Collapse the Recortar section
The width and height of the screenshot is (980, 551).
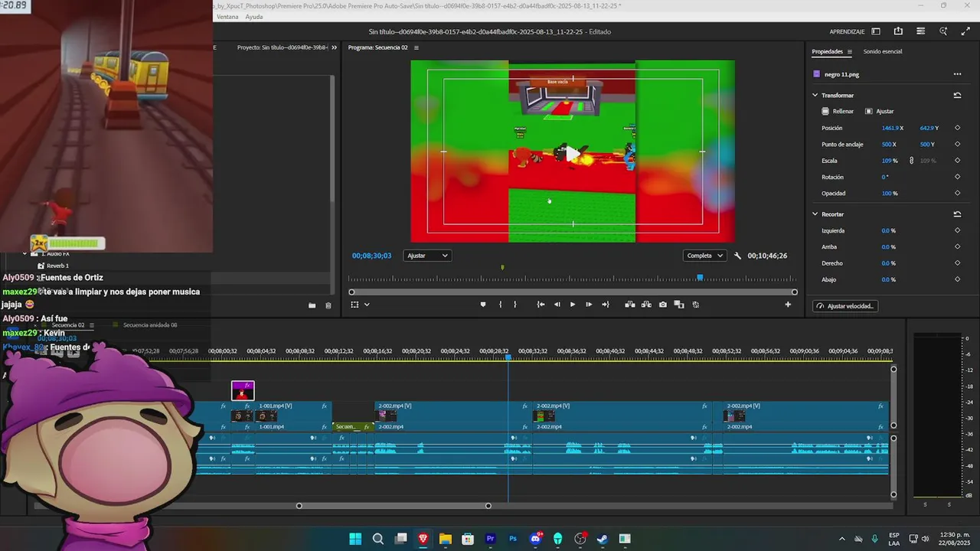click(x=815, y=214)
